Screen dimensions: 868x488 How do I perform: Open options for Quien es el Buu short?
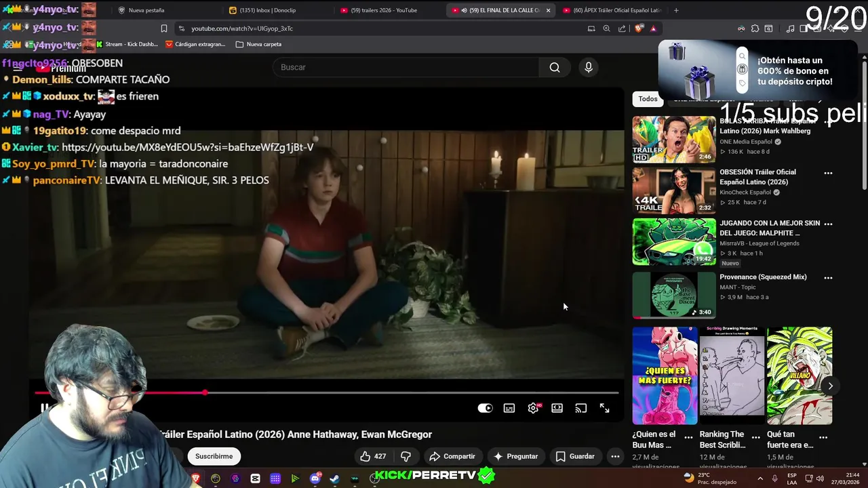pyautogui.click(x=688, y=437)
